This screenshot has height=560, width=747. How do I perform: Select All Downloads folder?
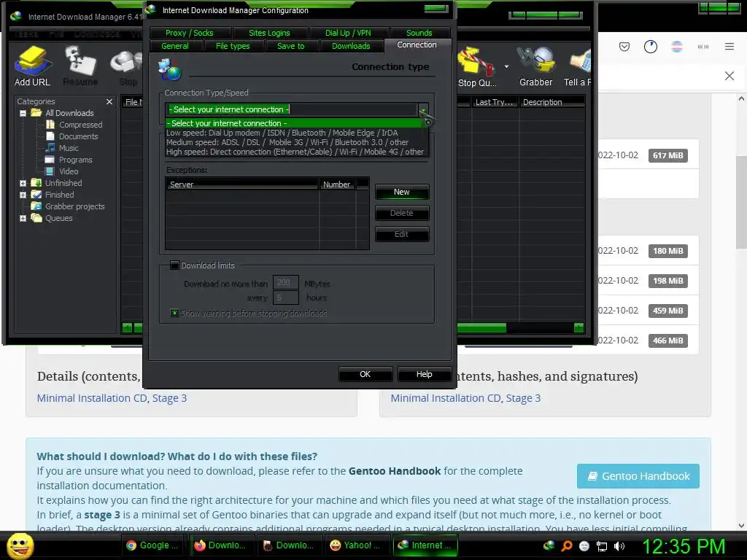point(69,113)
